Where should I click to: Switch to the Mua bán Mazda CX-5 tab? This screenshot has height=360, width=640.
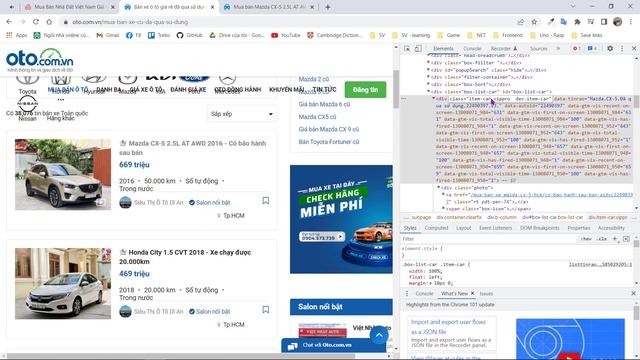(269, 7)
